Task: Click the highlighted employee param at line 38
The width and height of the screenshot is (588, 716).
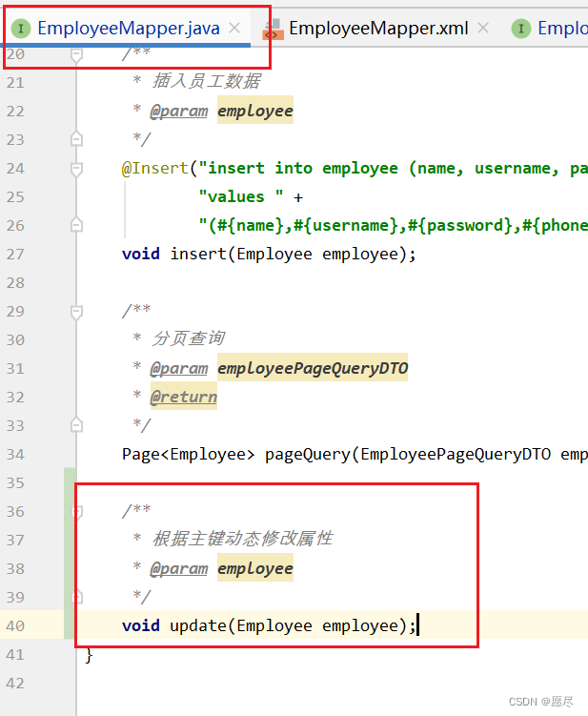Action: point(255,567)
